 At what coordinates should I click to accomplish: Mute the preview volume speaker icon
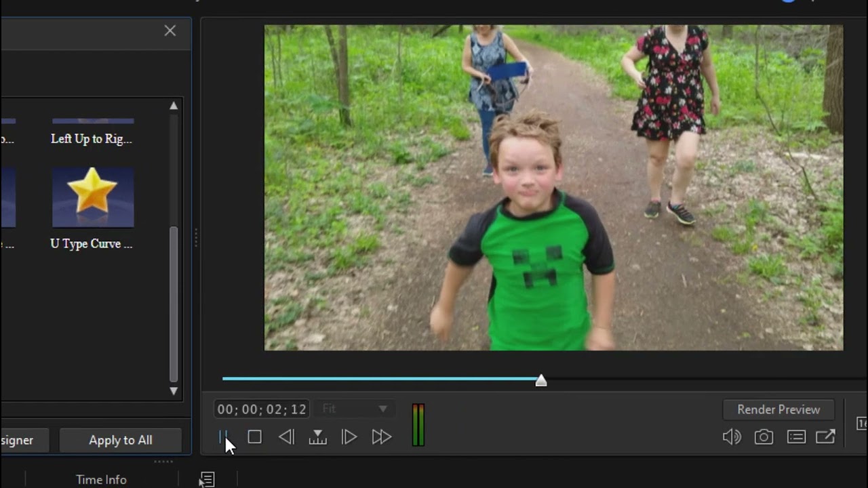(x=731, y=437)
